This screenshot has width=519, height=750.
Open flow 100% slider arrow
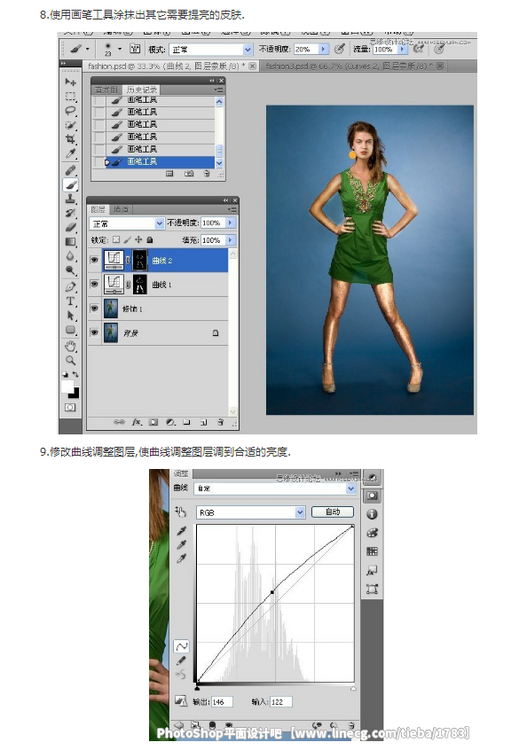pyautogui.click(x=402, y=49)
